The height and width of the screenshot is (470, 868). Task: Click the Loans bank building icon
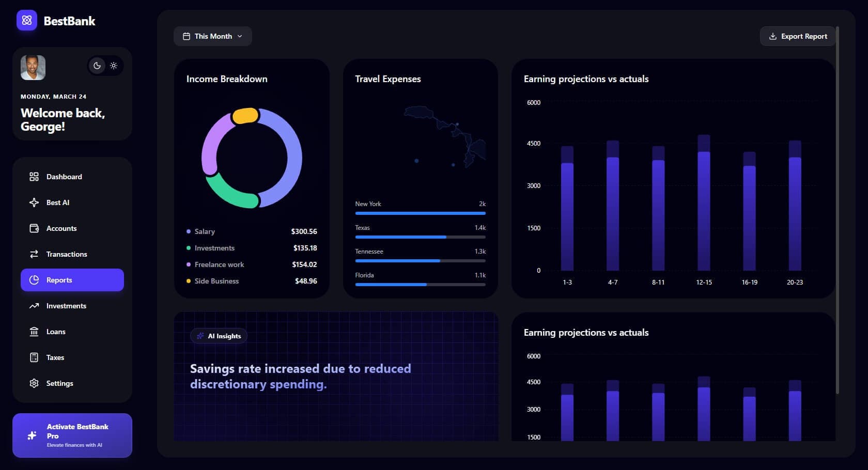pyautogui.click(x=34, y=332)
